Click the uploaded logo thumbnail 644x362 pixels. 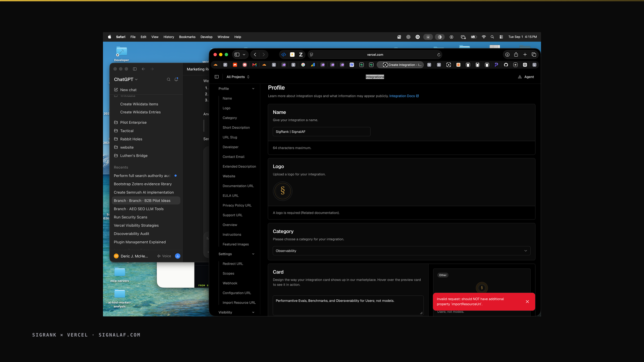click(x=282, y=191)
